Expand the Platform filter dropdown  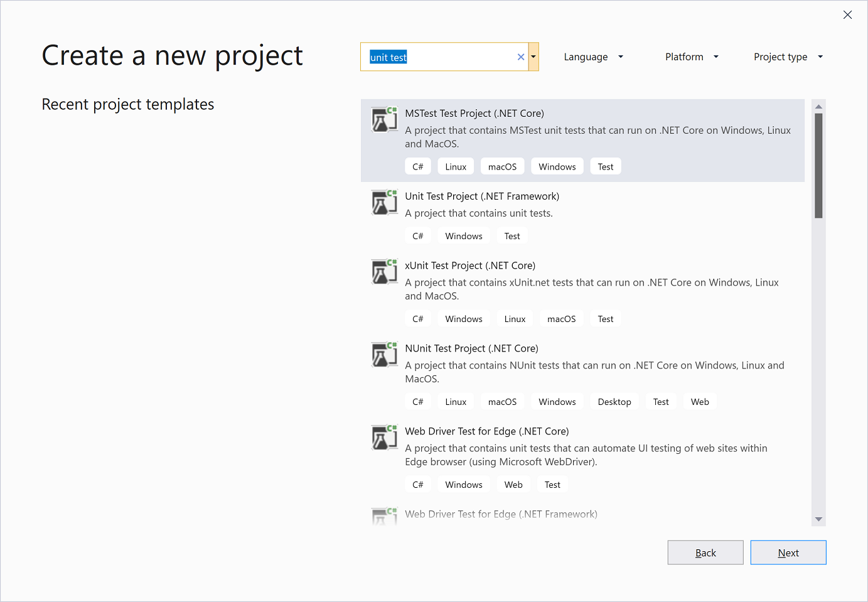pyautogui.click(x=691, y=57)
